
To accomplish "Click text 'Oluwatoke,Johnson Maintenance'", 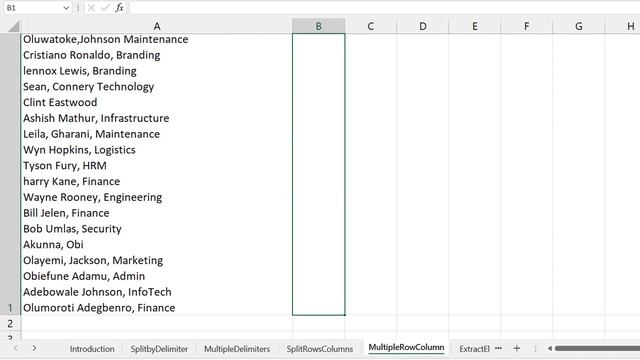I will 105,39.
